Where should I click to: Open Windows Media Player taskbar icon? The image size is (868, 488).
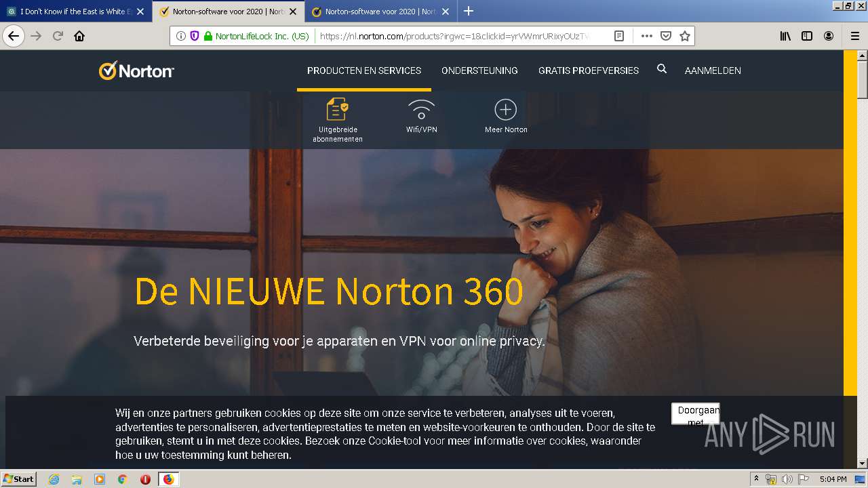(x=100, y=479)
